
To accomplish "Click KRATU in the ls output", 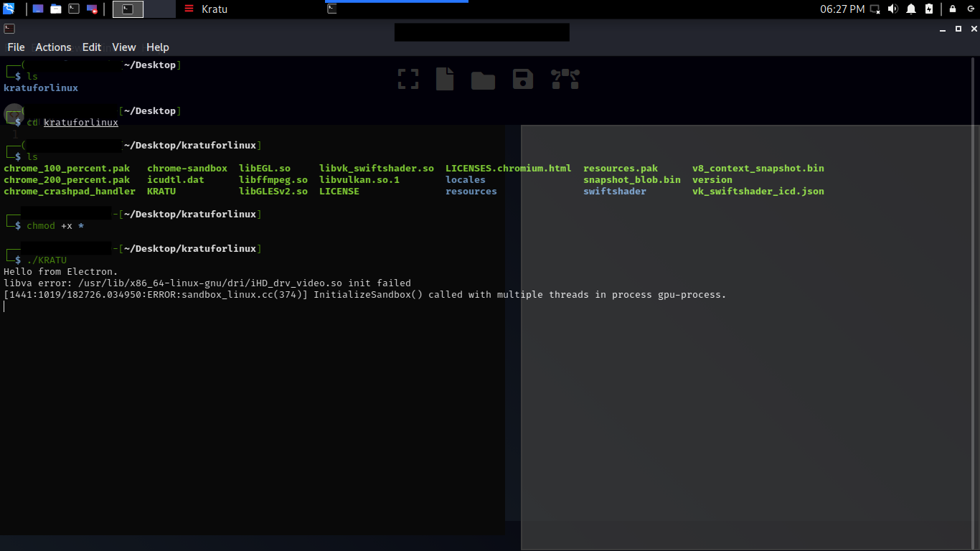I will tap(161, 192).
